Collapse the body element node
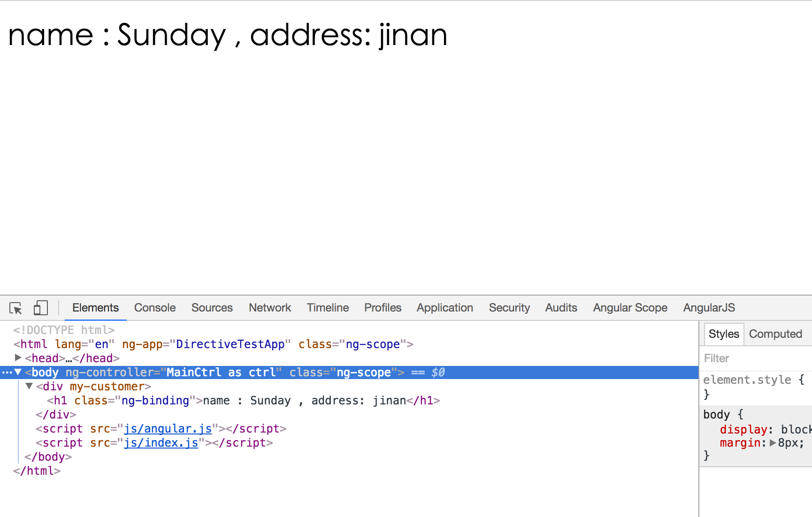This screenshot has height=517, width=812. [x=18, y=372]
